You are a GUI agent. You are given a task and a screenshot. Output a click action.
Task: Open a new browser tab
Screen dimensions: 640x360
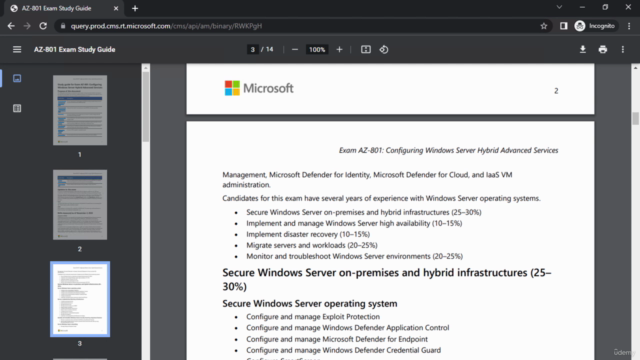click(135, 8)
